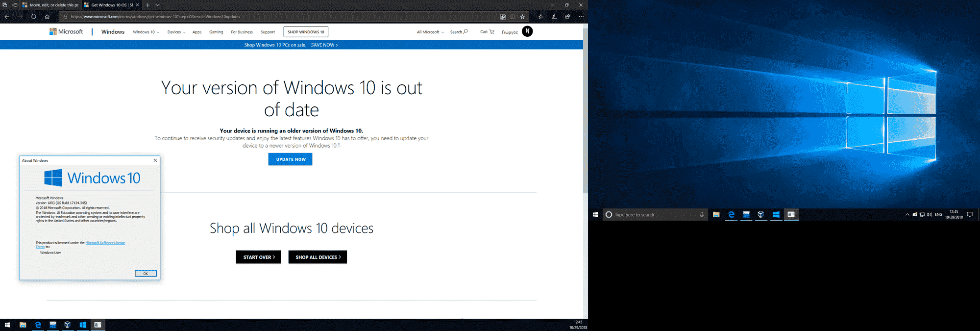The width and height of the screenshot is (980, 331).
Task: Click the scrollbar down arrow
Action: 585,316
